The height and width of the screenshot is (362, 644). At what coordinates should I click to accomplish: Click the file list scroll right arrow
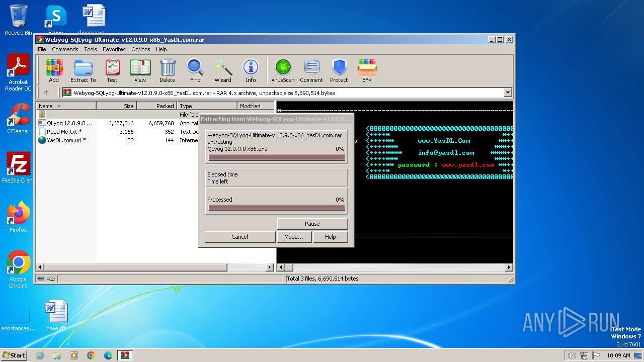(270, 267)
